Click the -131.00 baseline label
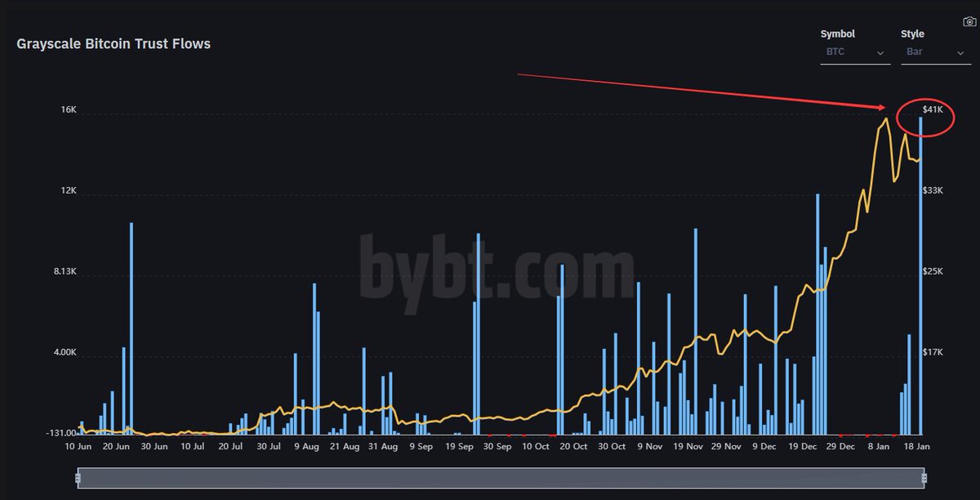The image size is (980, 500). (x=61, y=432)
